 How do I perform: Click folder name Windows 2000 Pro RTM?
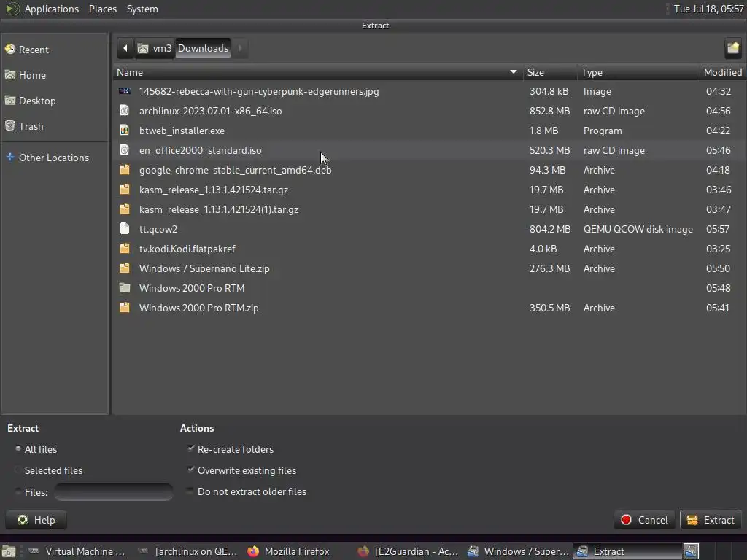192,288
